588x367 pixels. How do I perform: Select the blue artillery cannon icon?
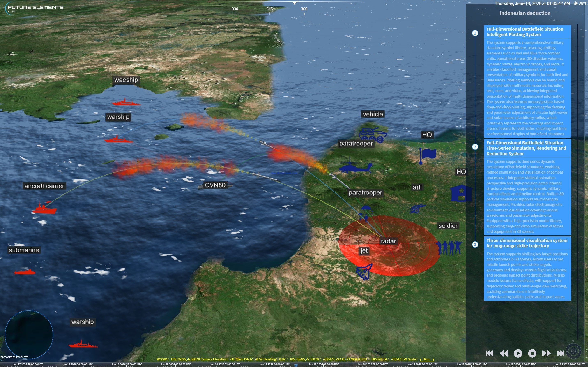[x=418, y=208]
